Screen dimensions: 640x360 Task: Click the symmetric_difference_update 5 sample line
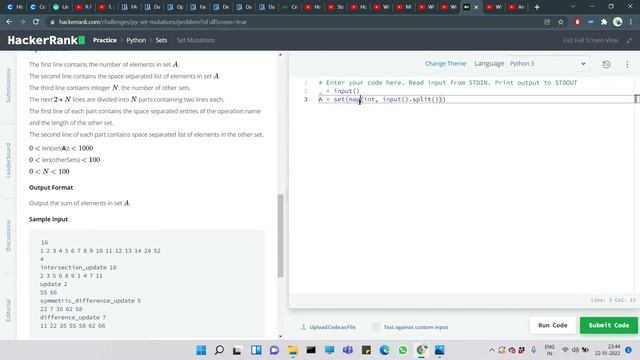(x=90, y=301)
